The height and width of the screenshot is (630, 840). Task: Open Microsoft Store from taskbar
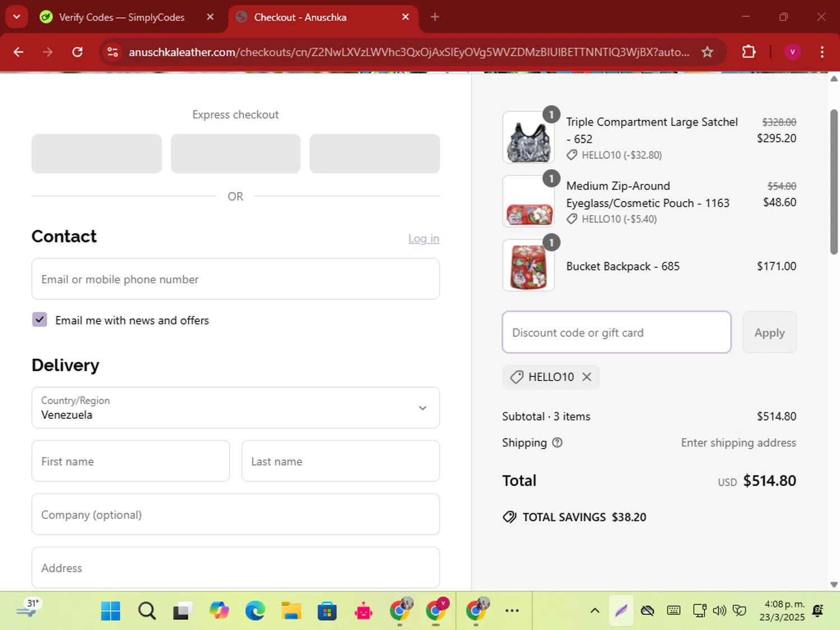click(327, 611)
